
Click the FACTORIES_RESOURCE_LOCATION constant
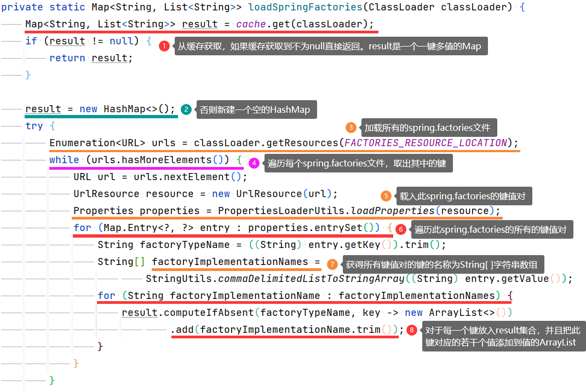(426, 143)
